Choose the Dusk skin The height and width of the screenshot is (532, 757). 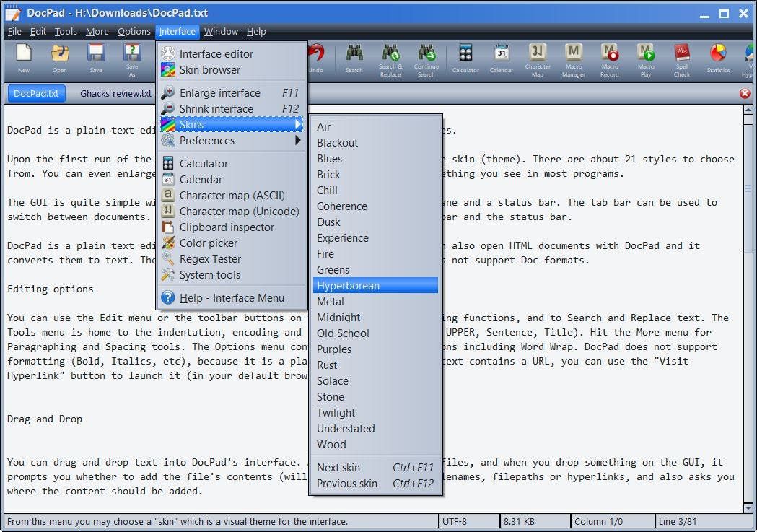(x=375, y=222)
